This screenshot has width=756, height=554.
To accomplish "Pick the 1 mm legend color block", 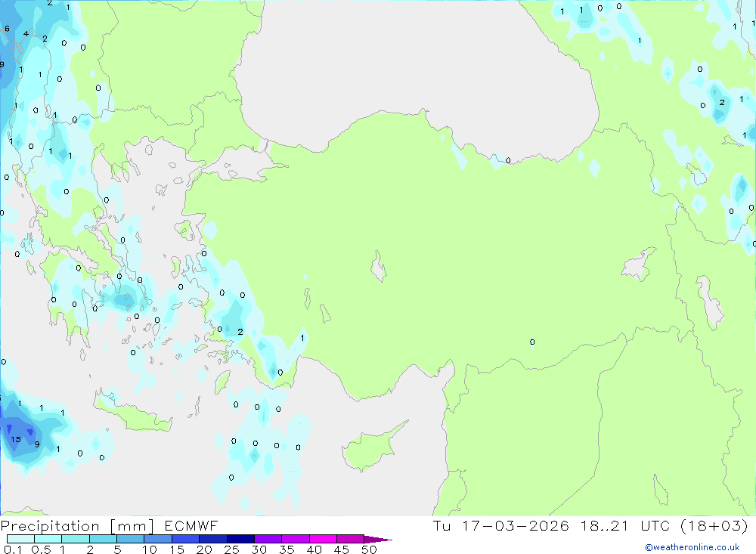I will coord(76,539).
